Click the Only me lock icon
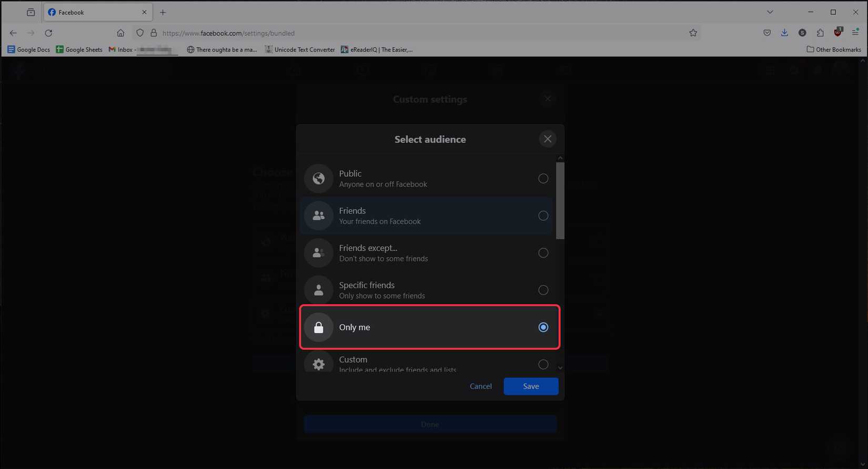The height and width of the screenshot is (469, 868). click(319, 328)
